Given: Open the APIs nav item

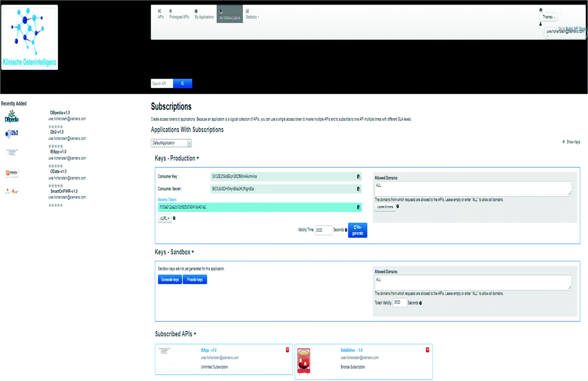Looking at the screenshot, I should click(x=160, y=14).
